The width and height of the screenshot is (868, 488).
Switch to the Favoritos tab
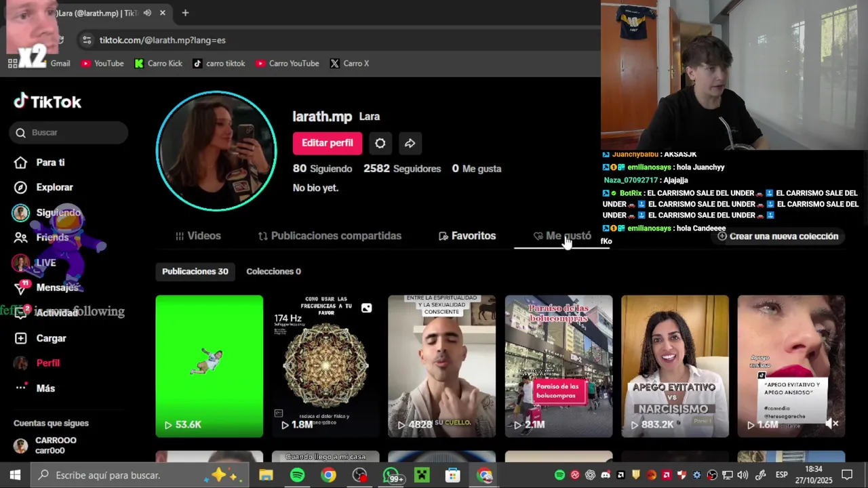pos(467,236)
